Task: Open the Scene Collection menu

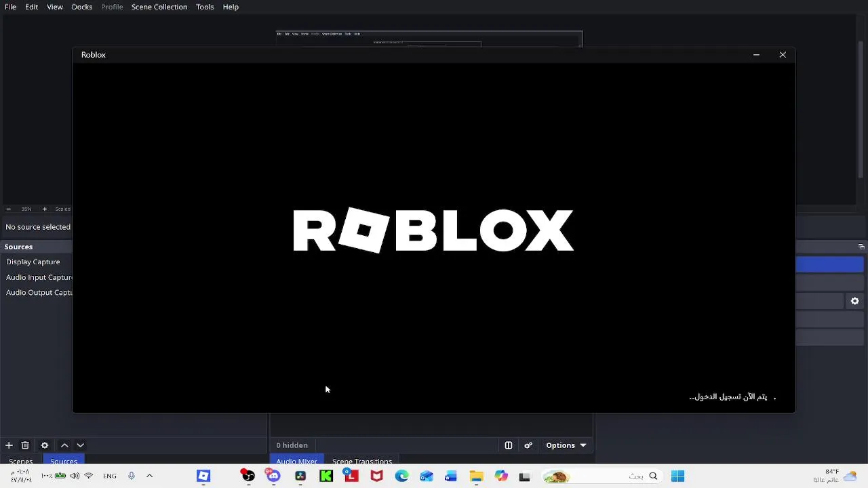Action: coord(159,7)
